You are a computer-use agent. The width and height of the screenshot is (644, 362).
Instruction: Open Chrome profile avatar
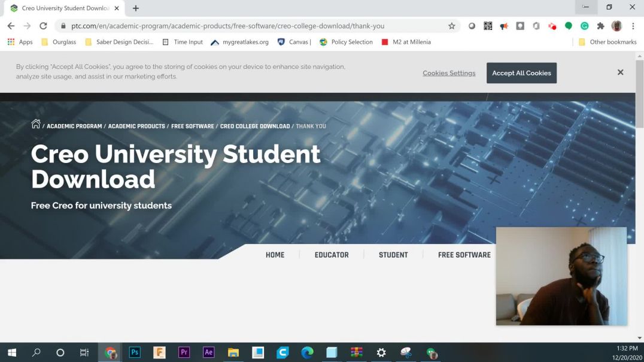click(x=616, y=26)
